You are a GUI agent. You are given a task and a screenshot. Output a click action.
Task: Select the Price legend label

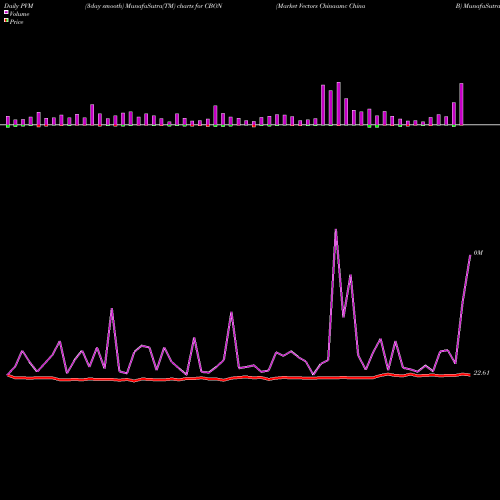[16, 22]
